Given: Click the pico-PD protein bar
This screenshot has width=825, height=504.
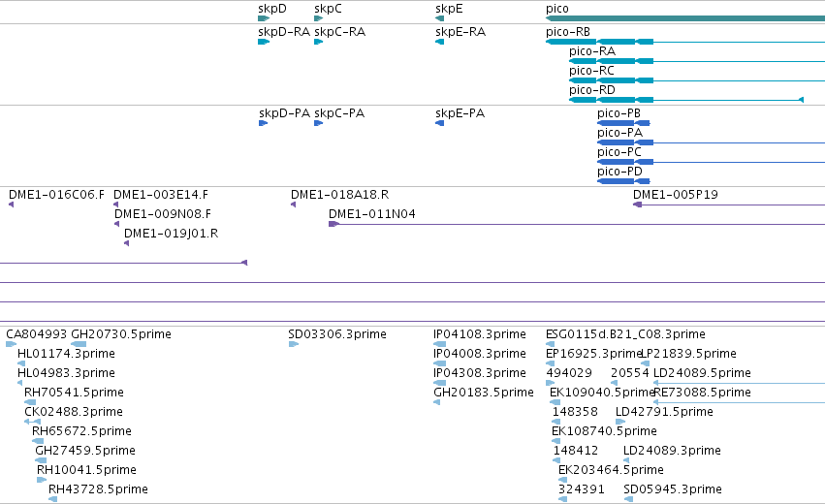Looking at the screenshot, I should [623, 181].
